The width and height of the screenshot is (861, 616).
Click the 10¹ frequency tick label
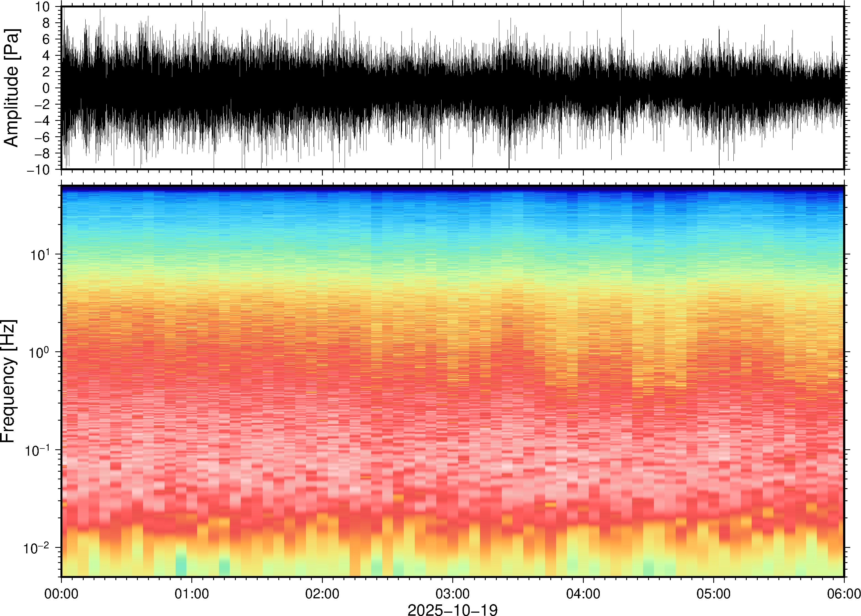tap(39, 254)
